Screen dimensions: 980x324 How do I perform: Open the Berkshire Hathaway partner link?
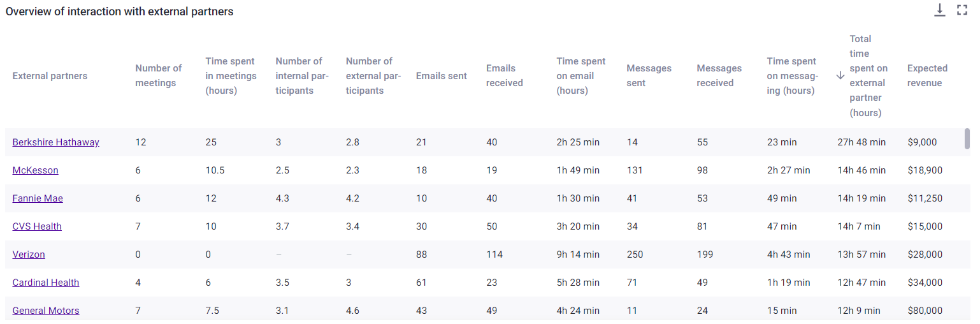pos(56,142)
